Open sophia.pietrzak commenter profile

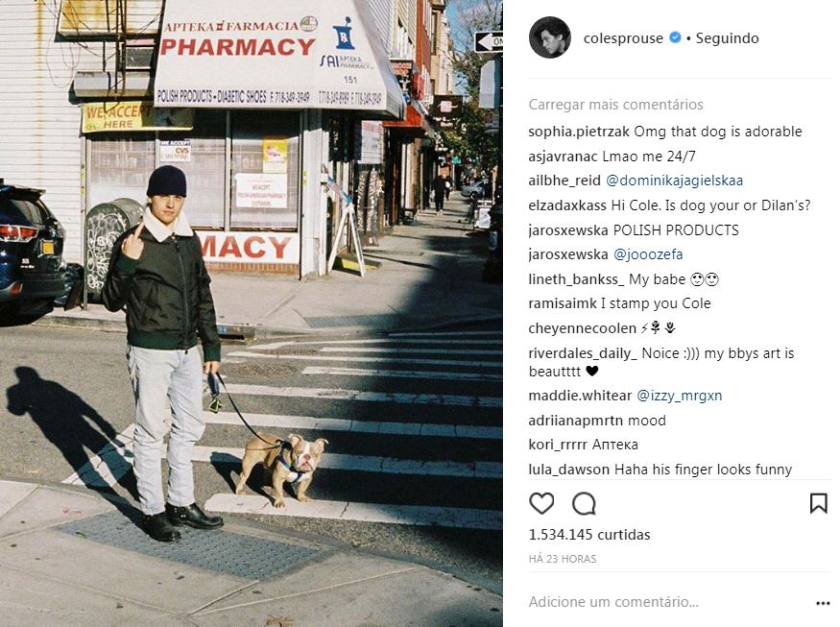tap(579, 132)
